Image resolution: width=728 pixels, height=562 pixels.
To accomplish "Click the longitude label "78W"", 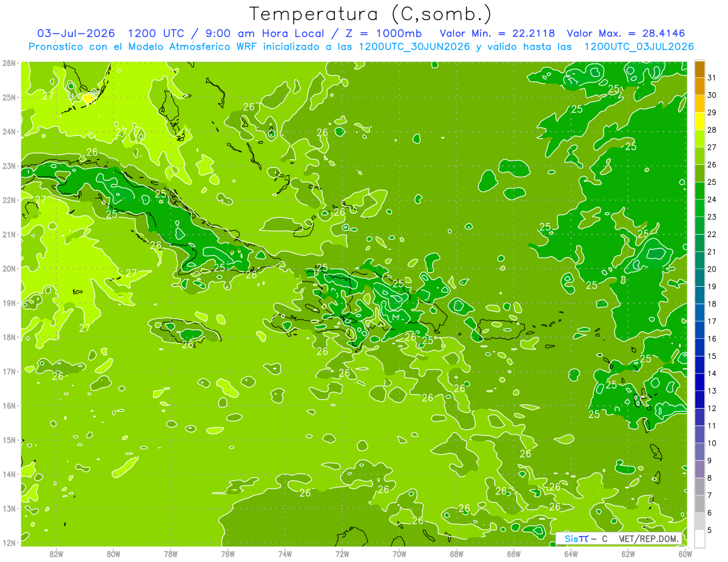I will (170, 554).
